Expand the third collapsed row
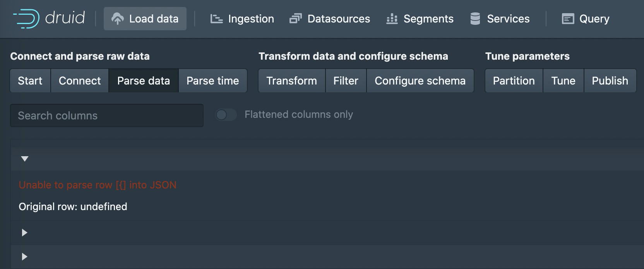The width and height of the screenshot is (644, 269). pyautogui.click(x=25, y=257)
